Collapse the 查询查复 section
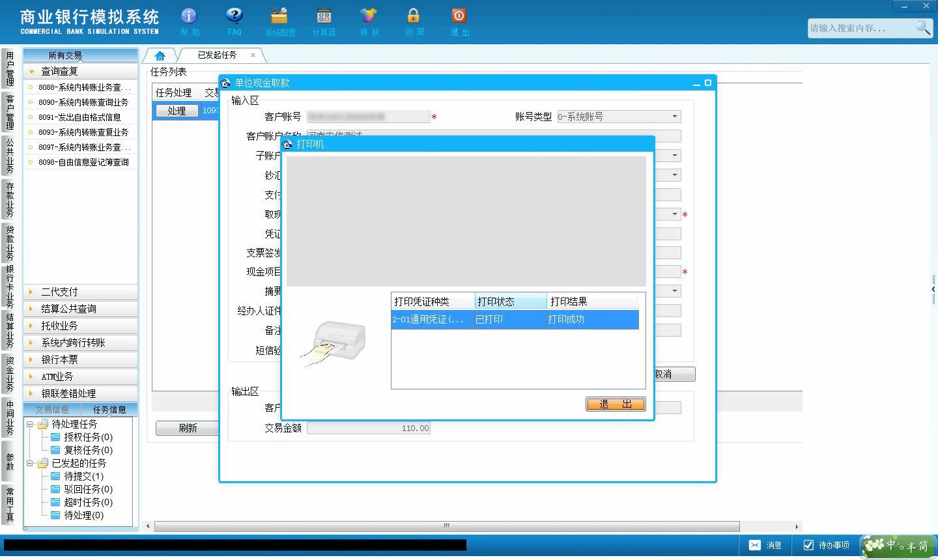The image size is (938, 560). (x=81, y=71)
